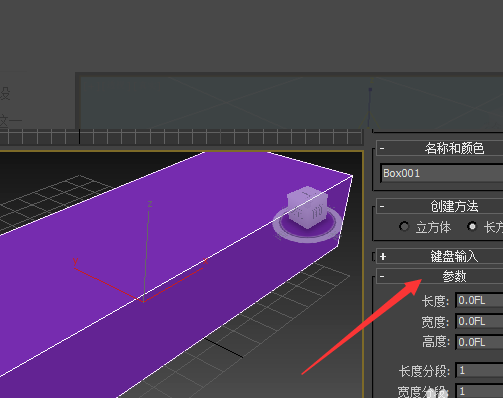Viewport: 503px width, 398px height.
Task: Click the timeline ruler above the viewport
Action: pos(181,137)
